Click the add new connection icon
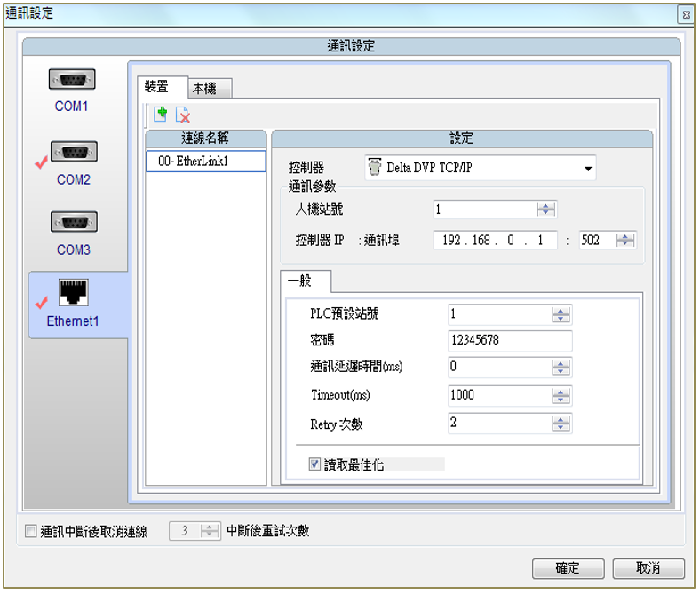 [161, 114]
